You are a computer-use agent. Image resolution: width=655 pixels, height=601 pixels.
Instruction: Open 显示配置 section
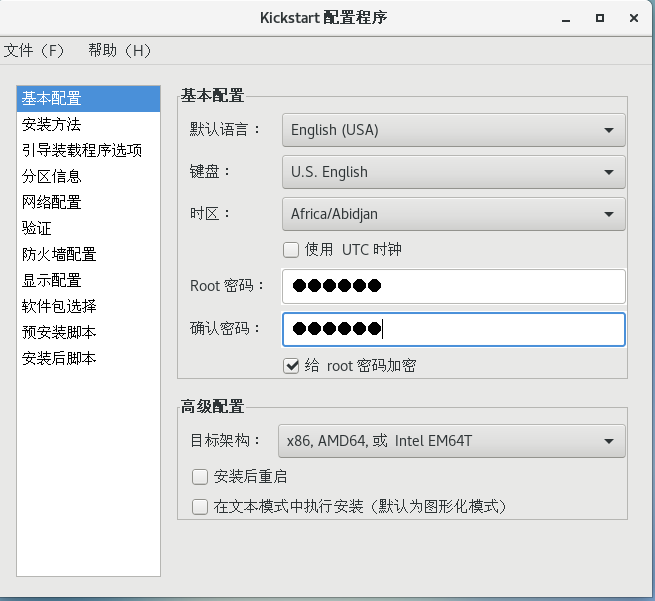(x=88, y=280)
